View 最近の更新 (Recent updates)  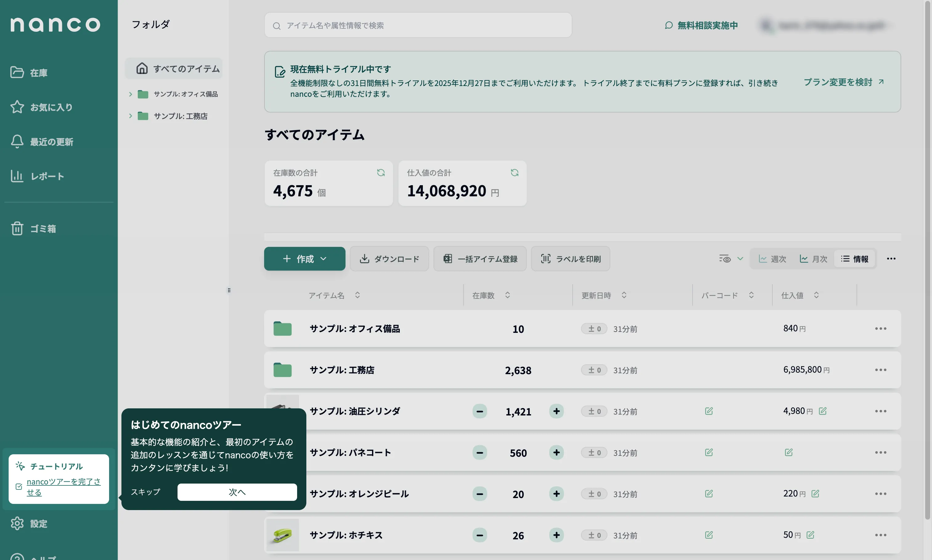[52, 141]
